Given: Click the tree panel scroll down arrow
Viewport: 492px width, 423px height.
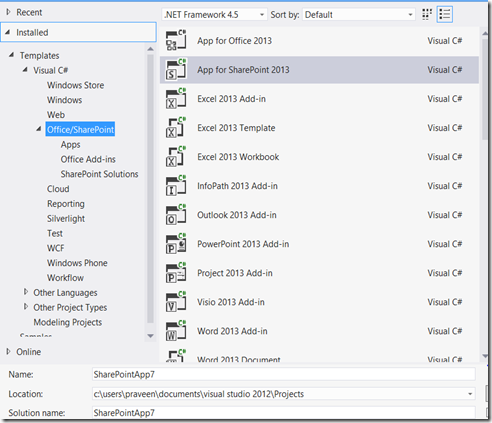Looking at the screenshot, I should (x=150, y=336).
